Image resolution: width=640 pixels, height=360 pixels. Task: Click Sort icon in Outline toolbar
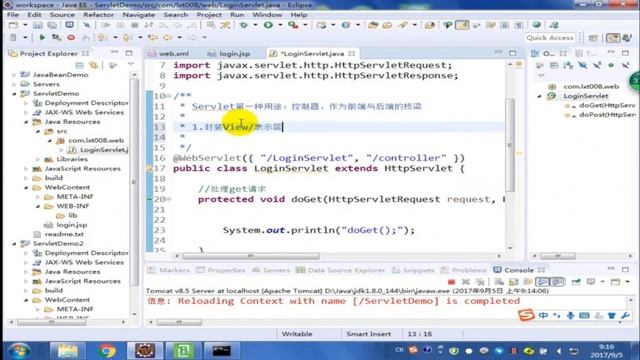click(x=568, y=65)
